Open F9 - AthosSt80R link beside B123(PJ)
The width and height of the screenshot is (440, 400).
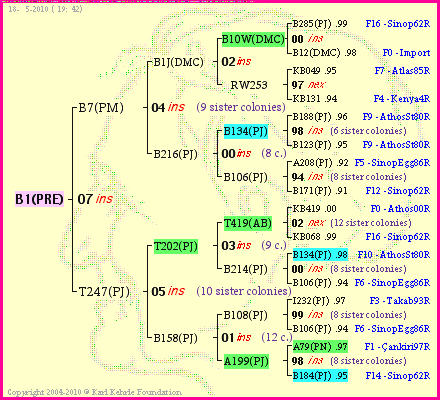396,145
